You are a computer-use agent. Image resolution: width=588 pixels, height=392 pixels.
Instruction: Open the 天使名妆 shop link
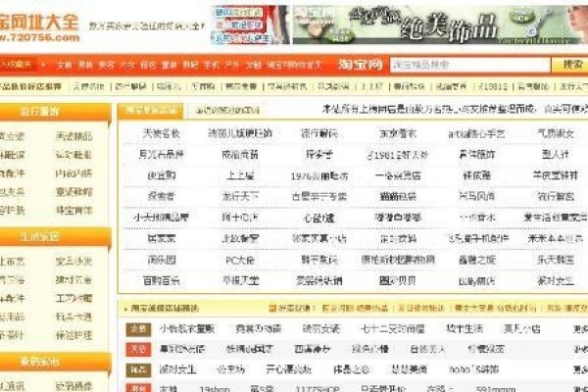coord(162,133)
